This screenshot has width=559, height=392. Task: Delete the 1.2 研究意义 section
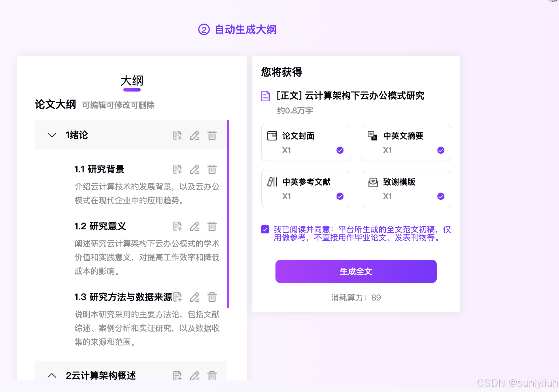212,226
